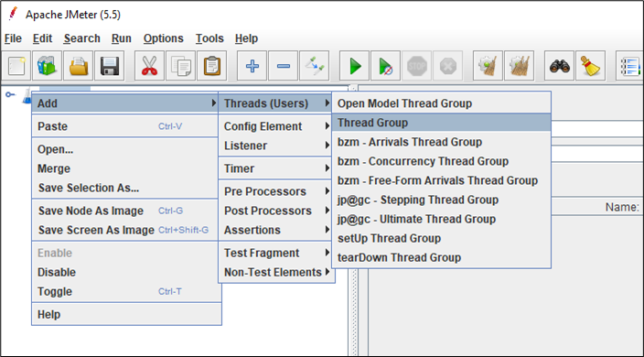Image resolution: width=644 pixels, height=357 pixels.
Task: Create a new test plan via New icon
Action: pos(16,66)
